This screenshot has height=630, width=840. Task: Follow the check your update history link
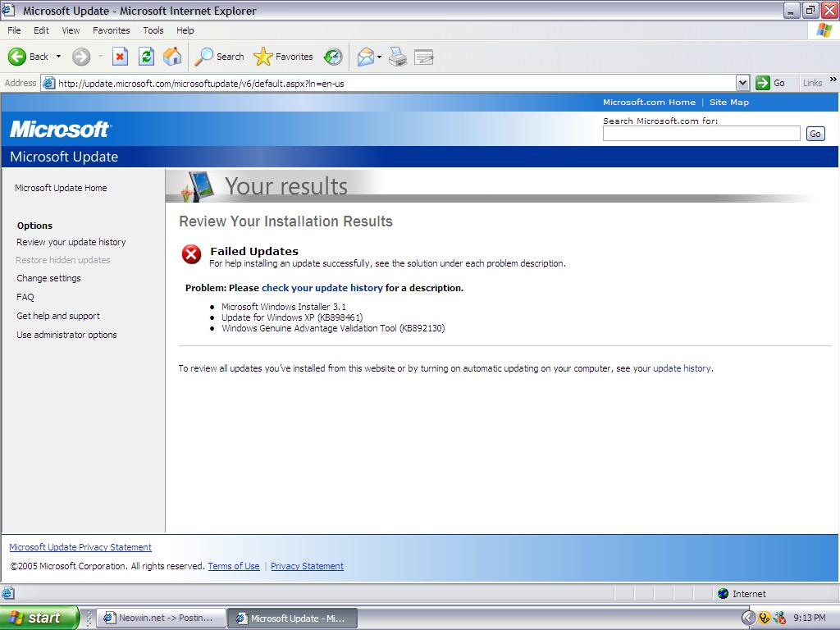[x=322, y=288]
